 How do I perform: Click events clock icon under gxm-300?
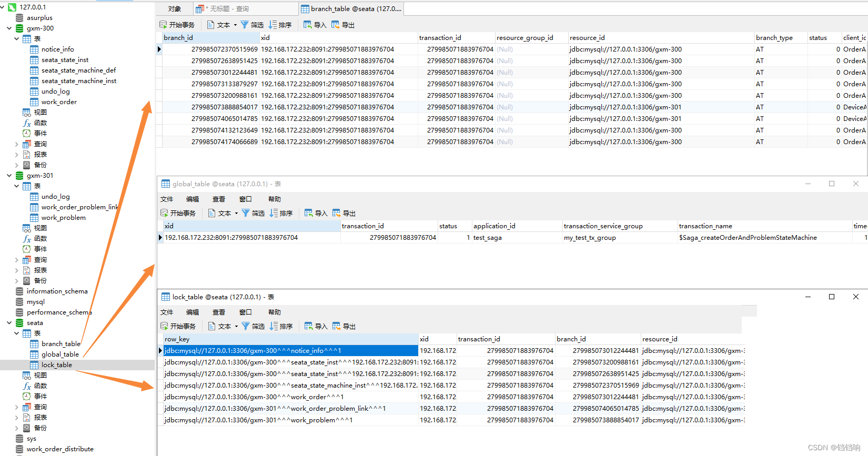(x=26, y=134)
